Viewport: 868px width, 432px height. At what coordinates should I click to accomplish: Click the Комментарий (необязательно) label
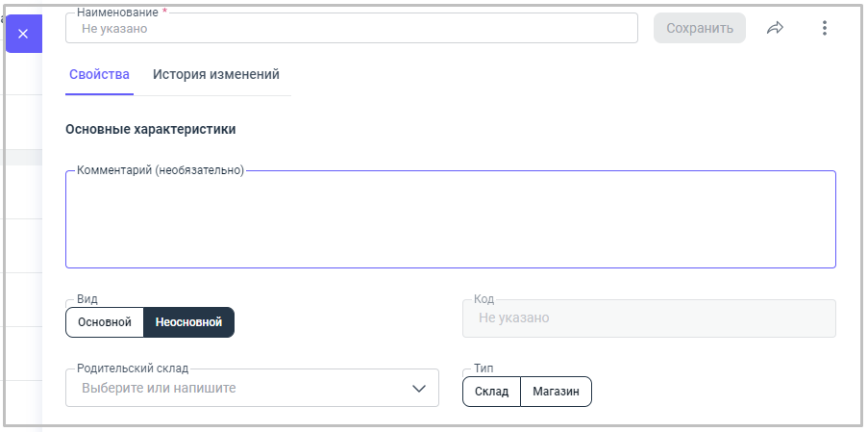(161, 170)
